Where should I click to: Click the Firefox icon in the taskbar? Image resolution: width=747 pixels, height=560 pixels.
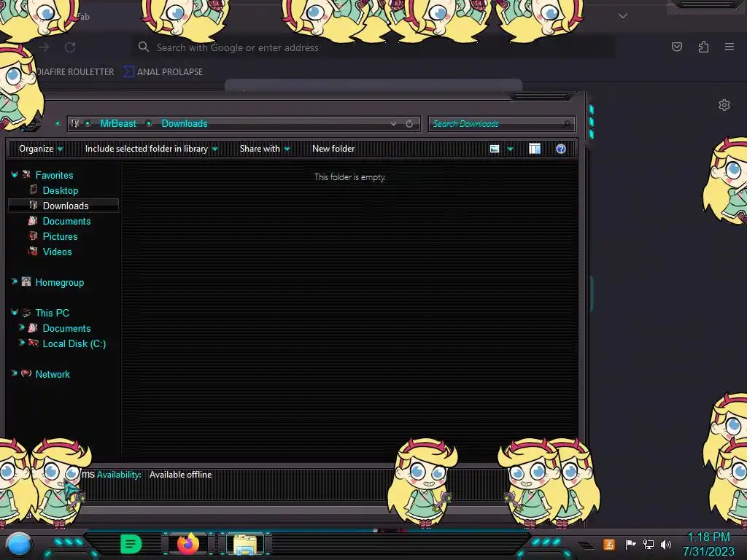(187, 543)
